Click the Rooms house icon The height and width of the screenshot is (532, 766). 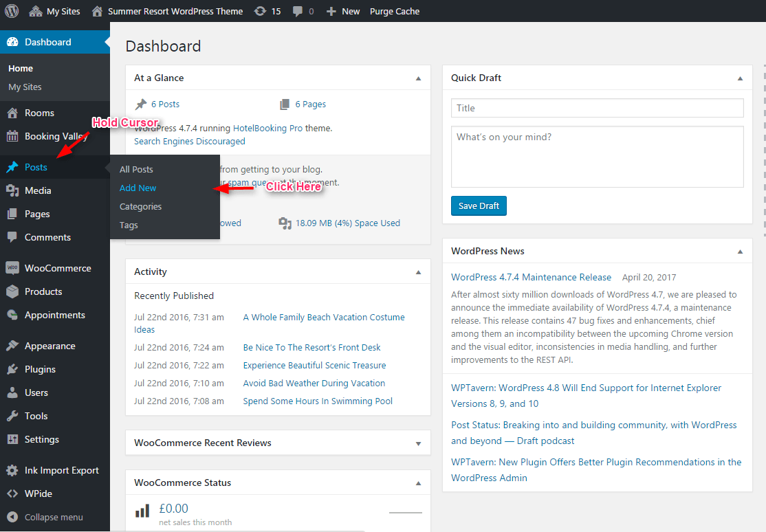point(12,113)
